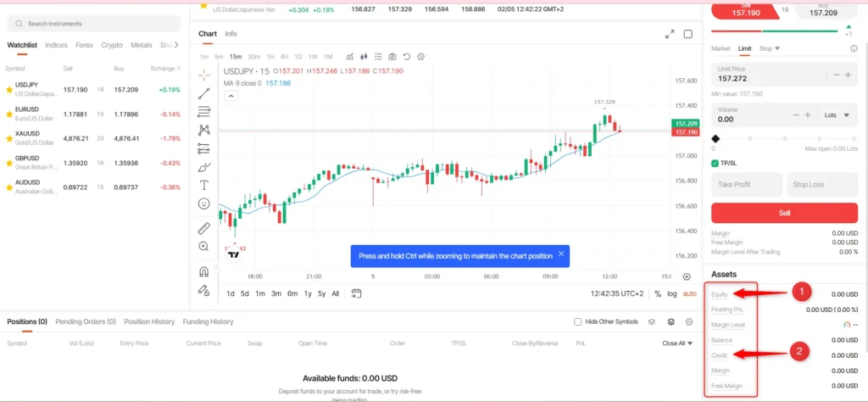Viewport: 868px width, 402px height.
Task: Open the Stop order type dropdown
Action: 770,48
